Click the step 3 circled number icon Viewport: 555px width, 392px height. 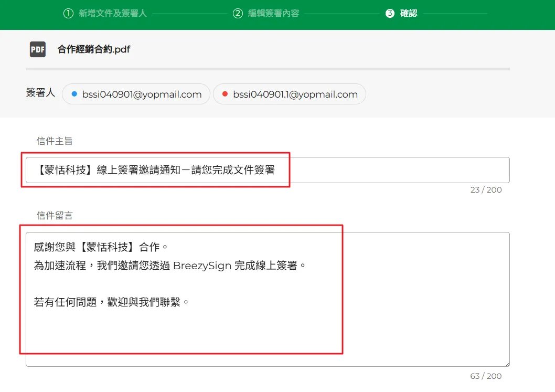click(x=390, y=14)
